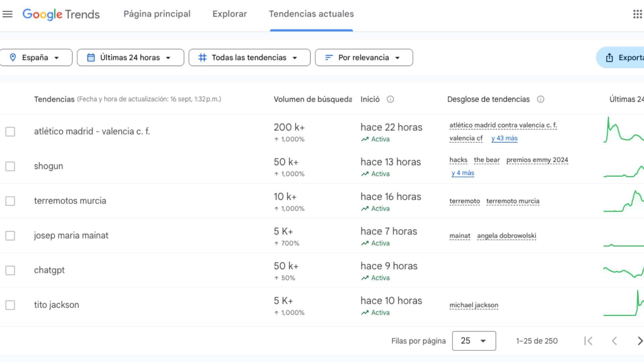Open sparkline chart for atlético madrid row
The width and height of the screenshot is (644, 362).
(624, 130)
